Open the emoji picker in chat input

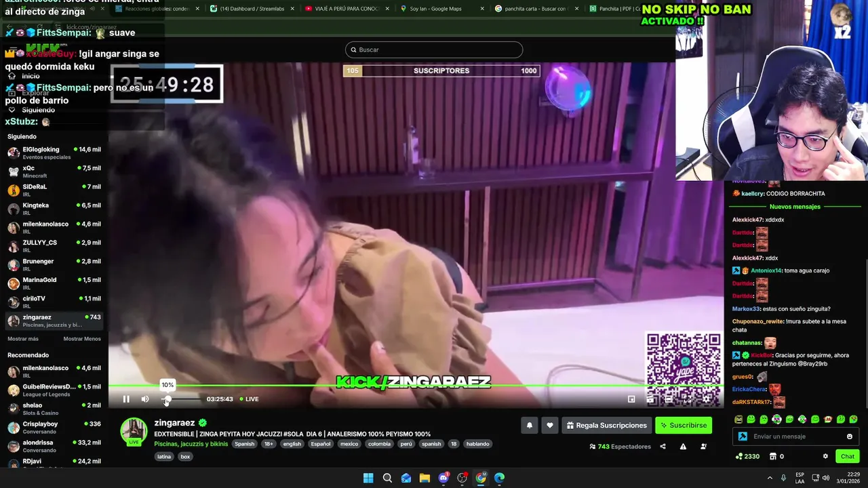[850, 436]
